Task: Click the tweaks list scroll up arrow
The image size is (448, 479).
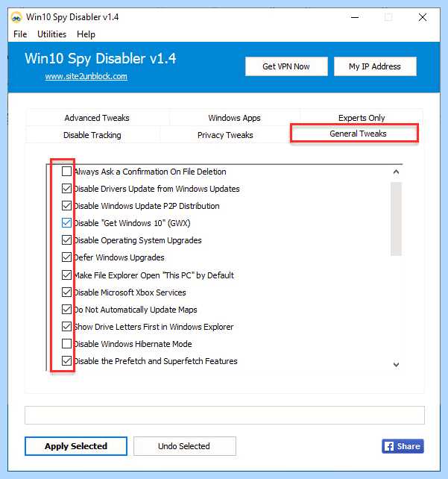Action: [396, 172]
